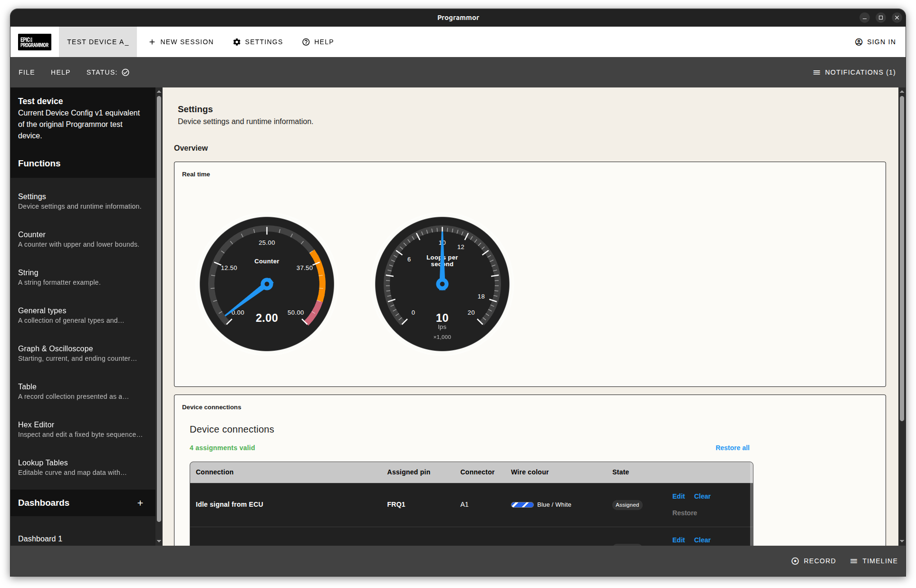Screen dimensions: 916x588
Task: Click the main panel scrollbar thumb
Action: (x=902, y=259)
